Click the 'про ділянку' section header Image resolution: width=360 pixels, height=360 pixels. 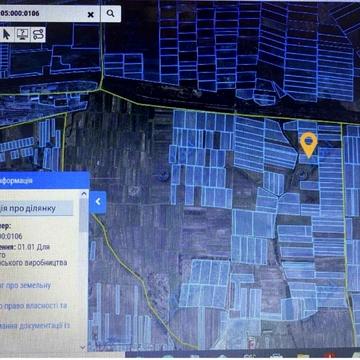coord(36,209)
